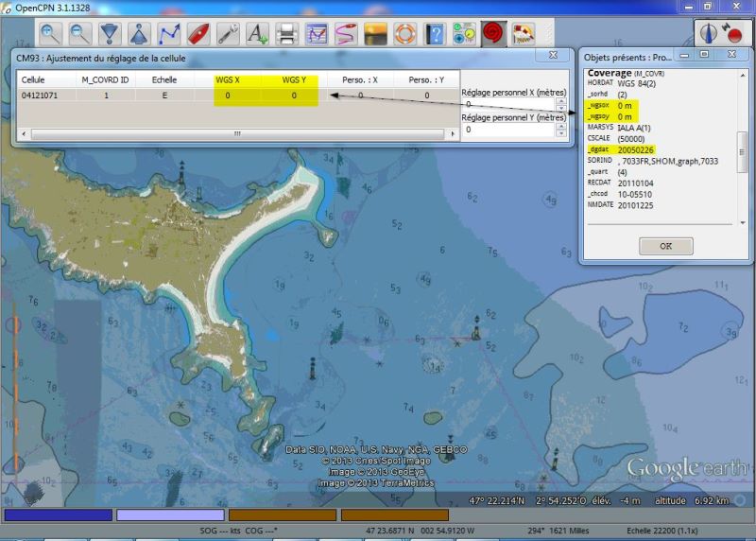Select the Create Route tool

coord(169,34)
